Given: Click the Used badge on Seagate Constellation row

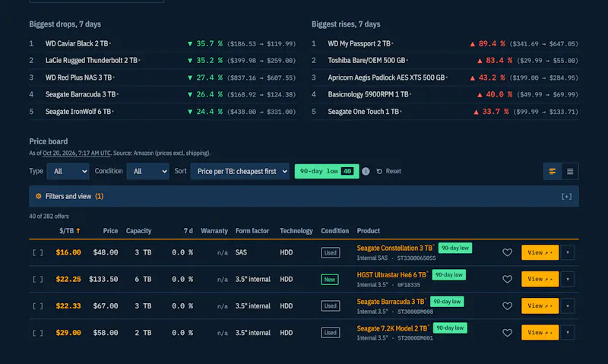Looking at the screenshot, I should (331, 253).
